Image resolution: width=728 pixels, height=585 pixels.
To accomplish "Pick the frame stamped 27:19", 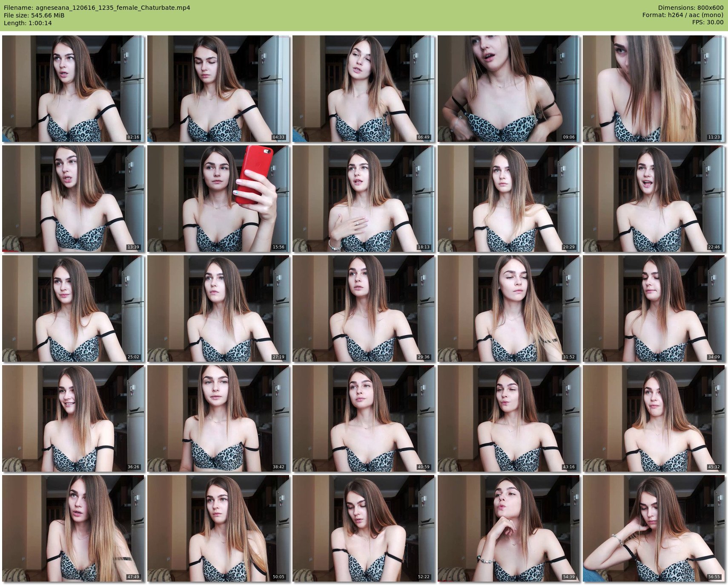I will [x=218, y=308].
